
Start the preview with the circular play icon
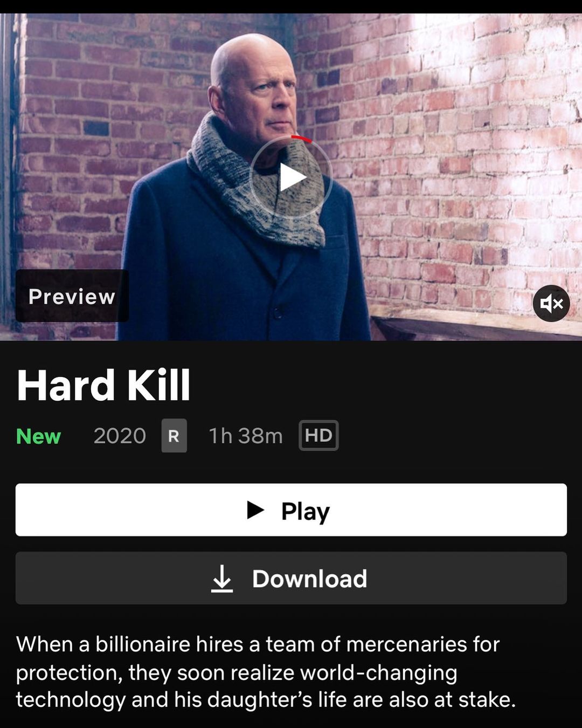[291, 177]
